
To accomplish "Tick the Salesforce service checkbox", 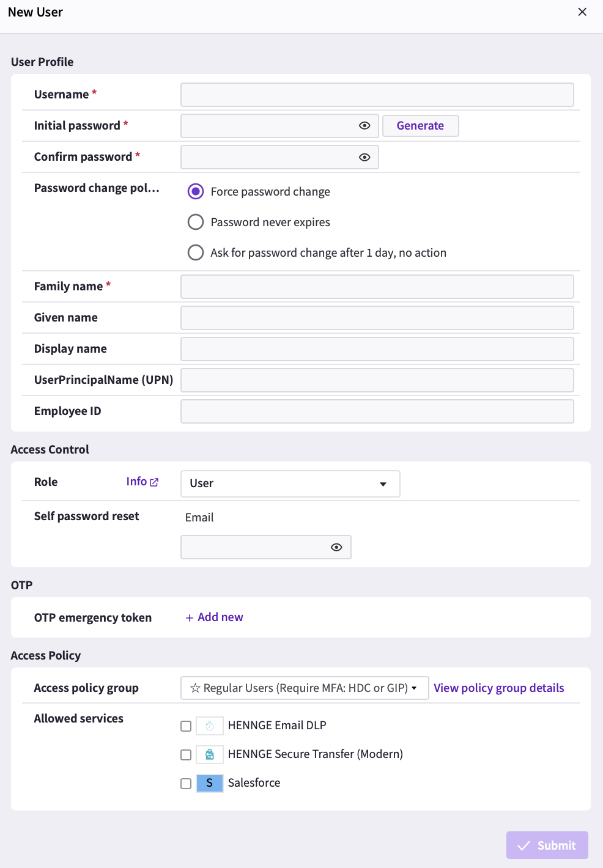I will click(x=186, y=784).
